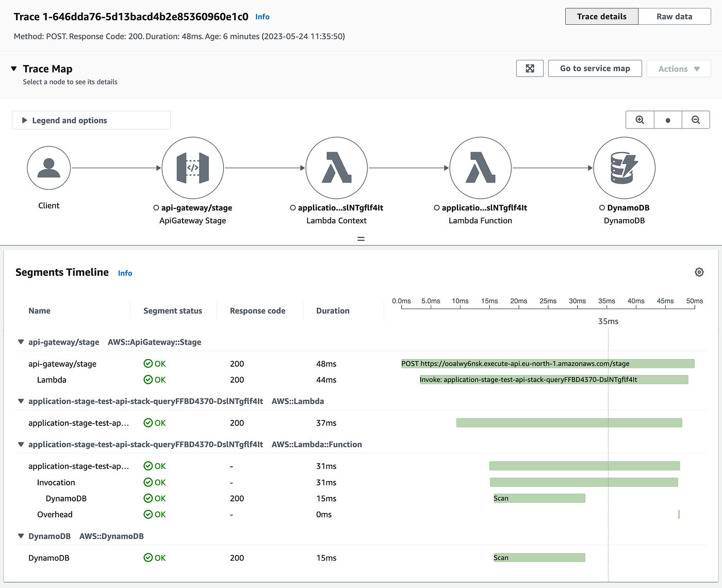Click the Lambda Context node caption

(337, 221)
